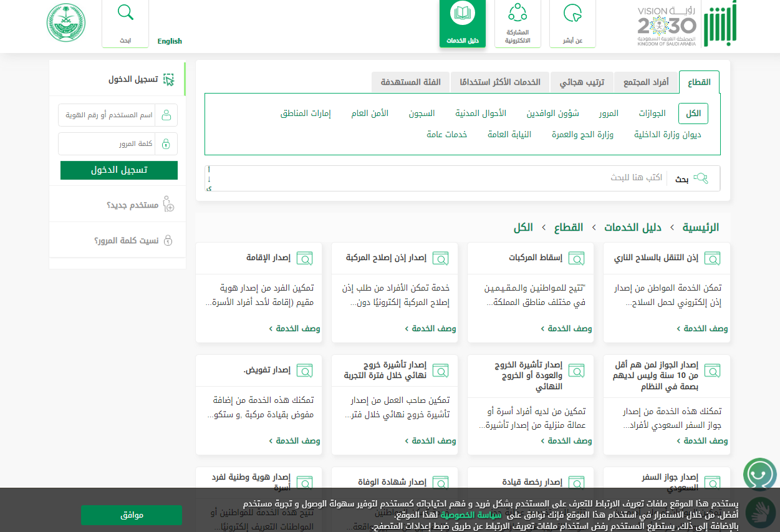
Task: Click the Vision 2030 logo
Action: tap(667, 26)
